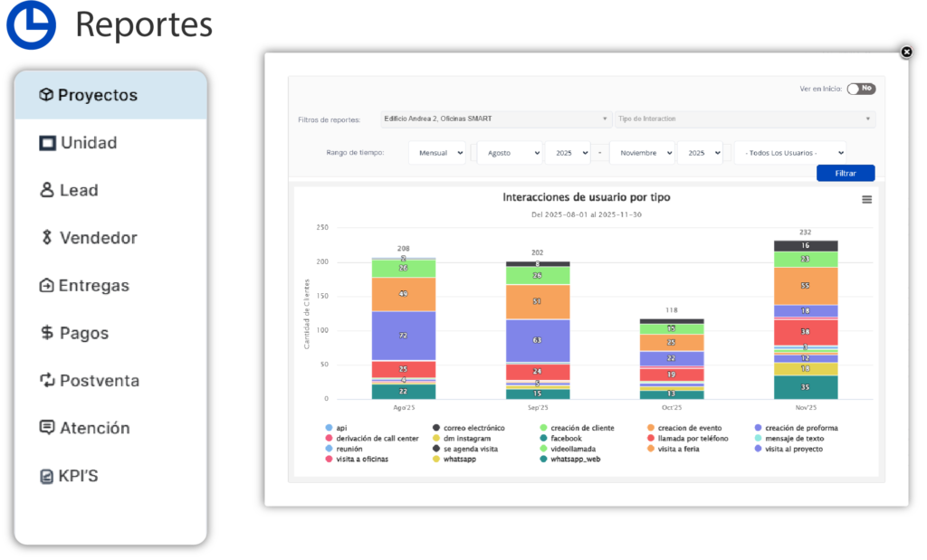Click the Proyectos cube icon
This screenshot has height=560, width=927.
tap(46, 95)
